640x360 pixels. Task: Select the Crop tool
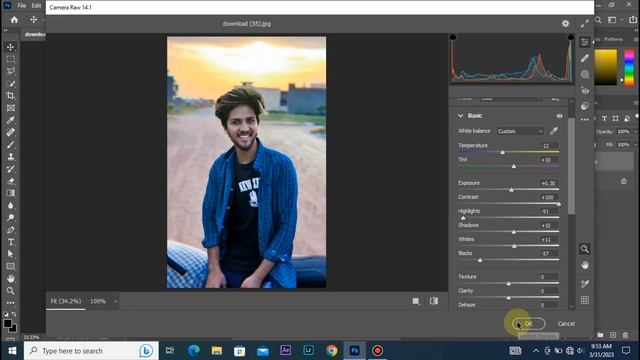[x=11, y=96]
